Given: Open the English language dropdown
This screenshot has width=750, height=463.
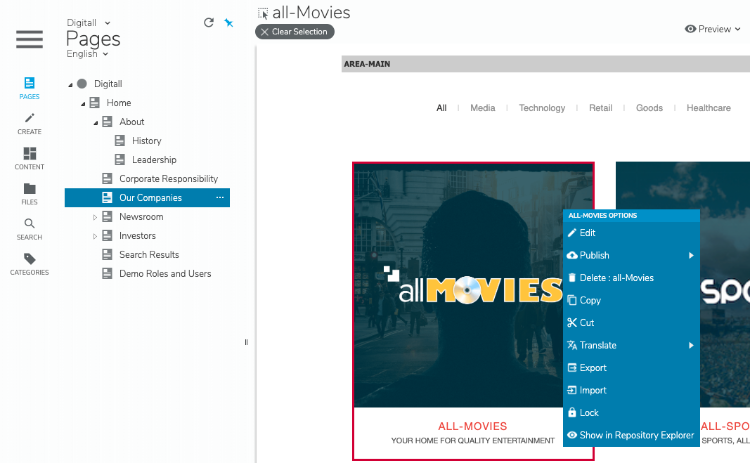Looking at the screenshot, I should (87, 54).
